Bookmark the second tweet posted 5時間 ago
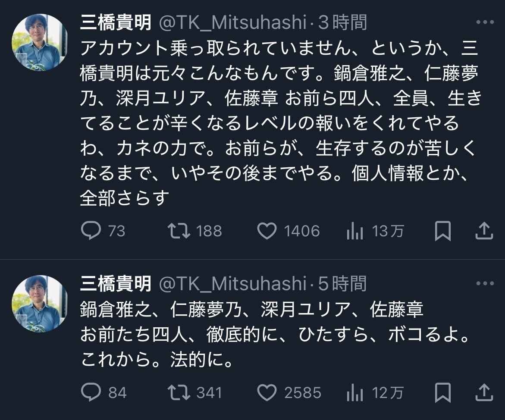This screenshot has width=505, height=420. point(442,392)
